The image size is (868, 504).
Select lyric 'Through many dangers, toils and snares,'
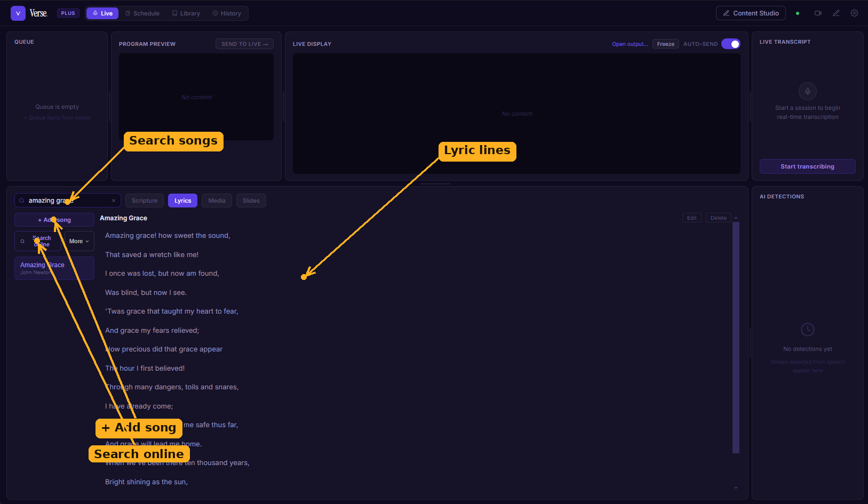coord(172,387)
